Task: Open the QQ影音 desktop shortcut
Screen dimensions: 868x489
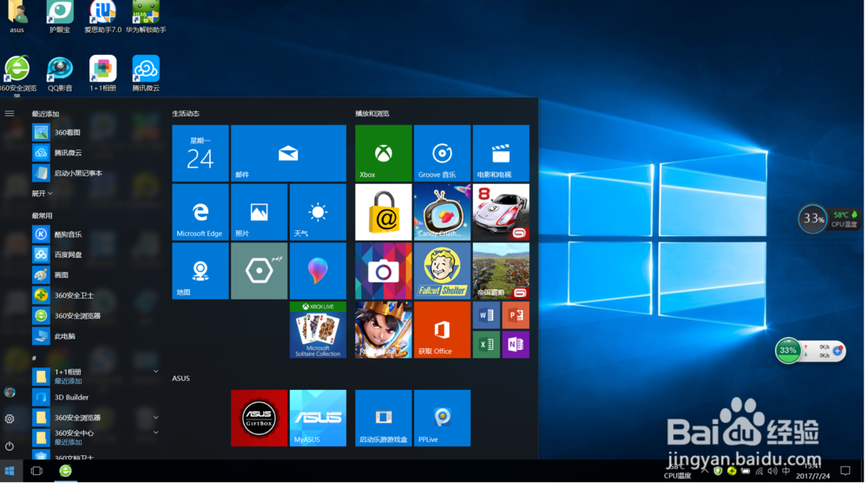Action: pos(60,75)
